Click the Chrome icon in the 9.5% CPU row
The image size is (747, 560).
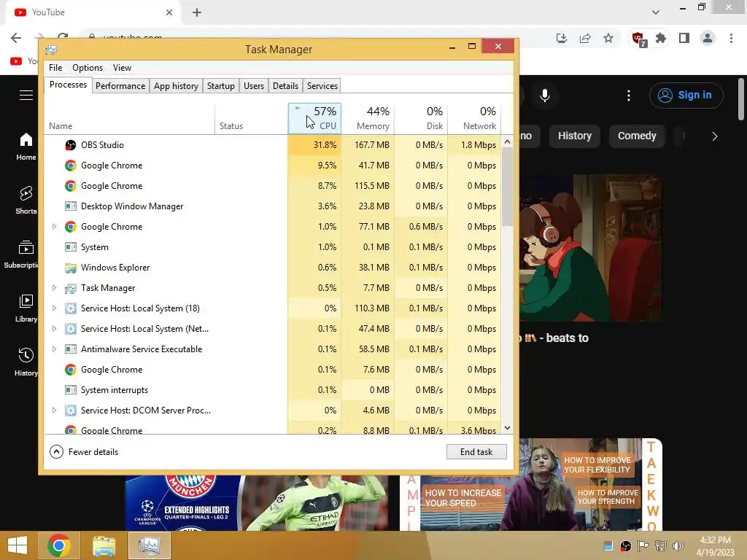tap(71, 166)
